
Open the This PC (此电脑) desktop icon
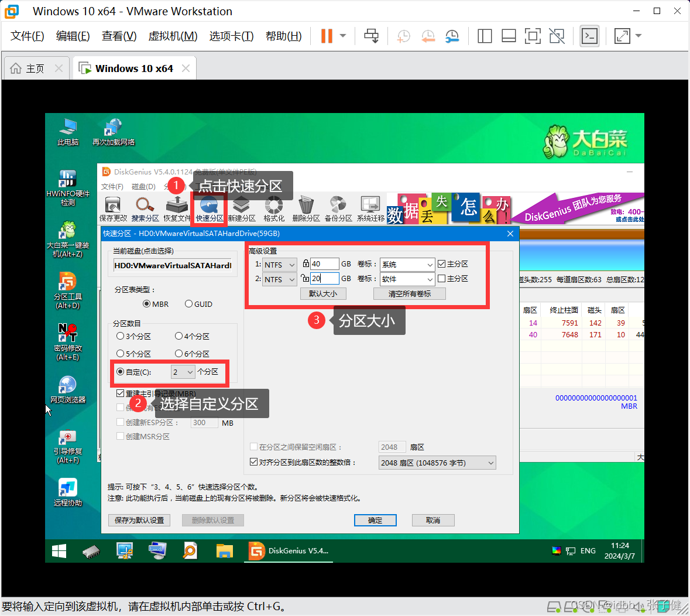tap(68, 132)
